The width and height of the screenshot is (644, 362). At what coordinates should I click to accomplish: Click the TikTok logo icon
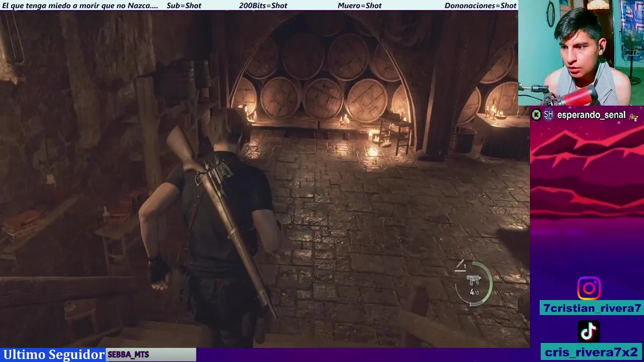(589, 331)
